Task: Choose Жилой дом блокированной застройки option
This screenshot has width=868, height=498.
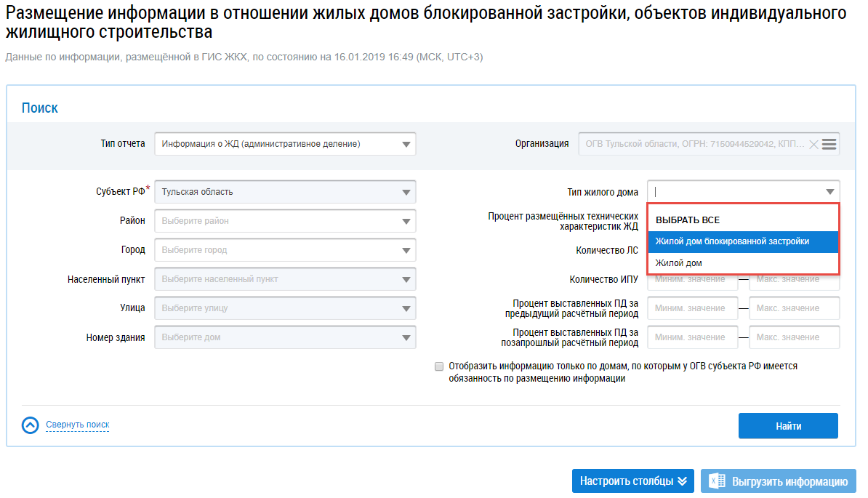Action: pyautogui.click(x=732, y=241)
